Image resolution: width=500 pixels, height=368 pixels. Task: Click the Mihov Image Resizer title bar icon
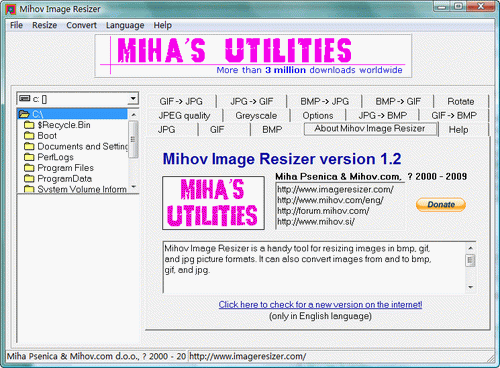click(11, 9)
